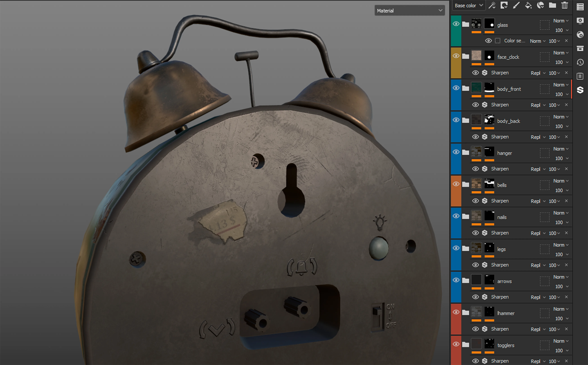Screen dimensions: 588x365
Task: Open the opacity 100 dropdown for nails Sharpen filter
Action: [x=554, y=233]
